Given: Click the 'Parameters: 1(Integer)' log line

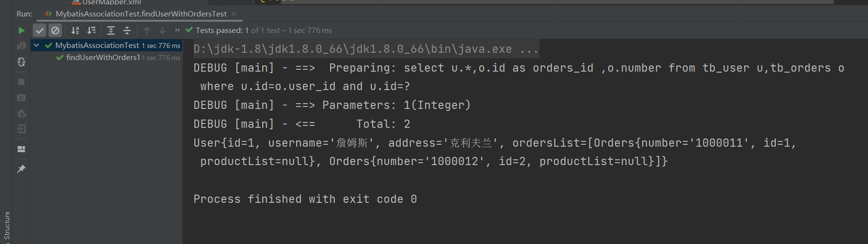Looking at the screenshot, I should pos(332,105).
